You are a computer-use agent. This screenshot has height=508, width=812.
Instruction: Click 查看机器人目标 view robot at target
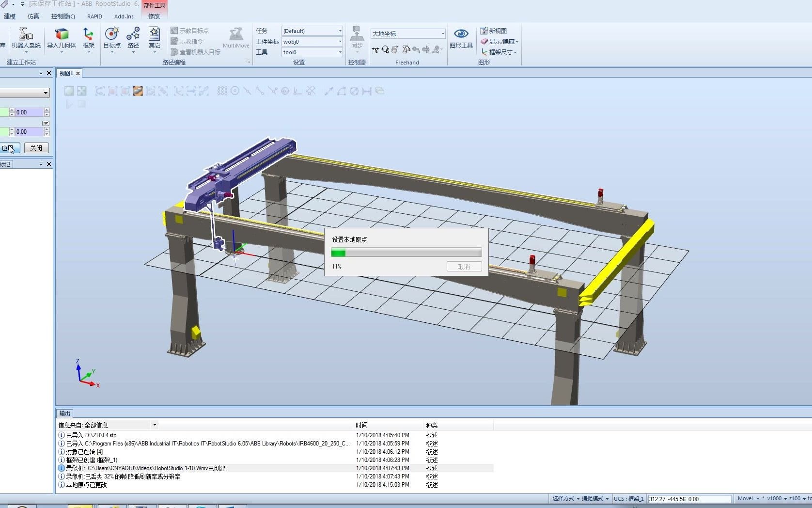(195, 52)
